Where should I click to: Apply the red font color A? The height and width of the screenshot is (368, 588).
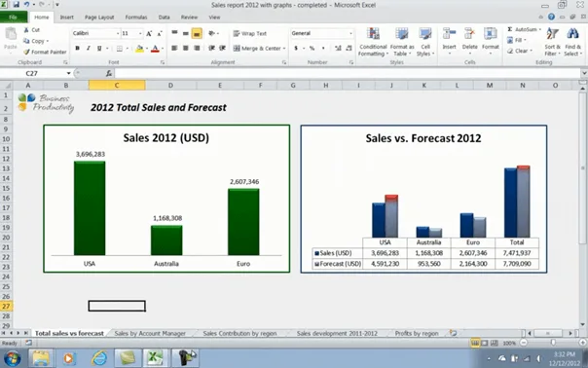[x=155, y=49]
